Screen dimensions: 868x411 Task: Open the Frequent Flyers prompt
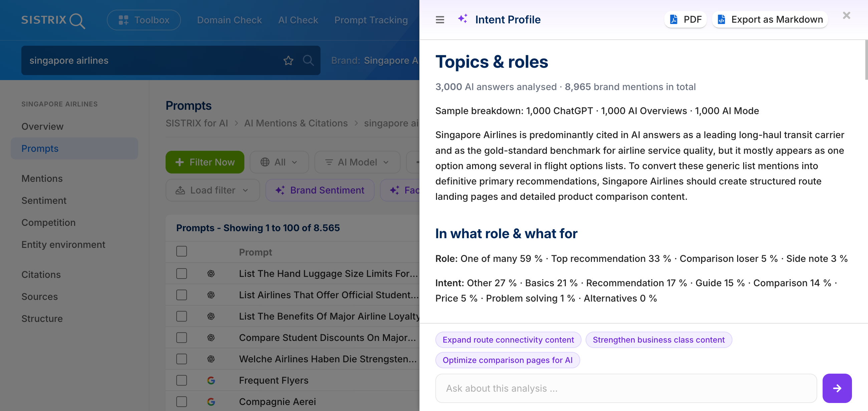click(x=274, y=380)
